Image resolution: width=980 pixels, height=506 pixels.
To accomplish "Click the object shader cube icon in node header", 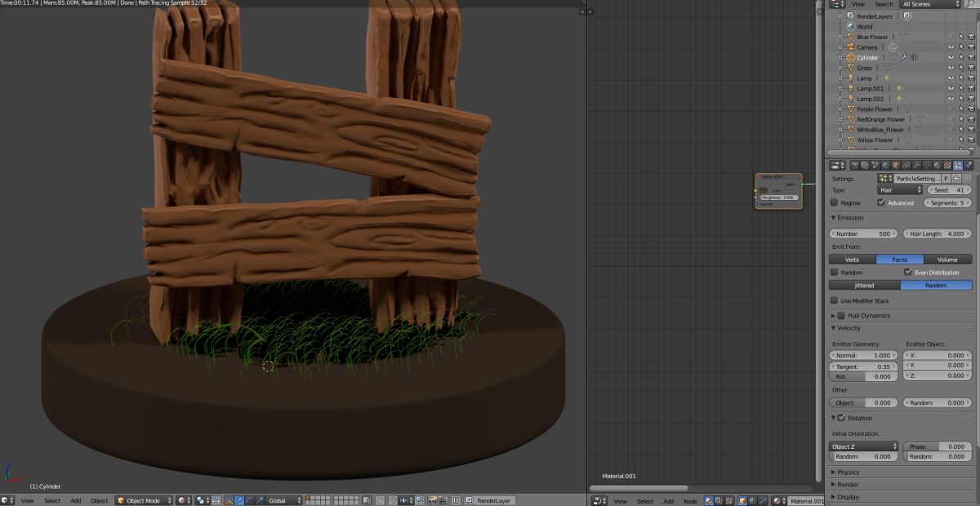I will tap(742, 500).
